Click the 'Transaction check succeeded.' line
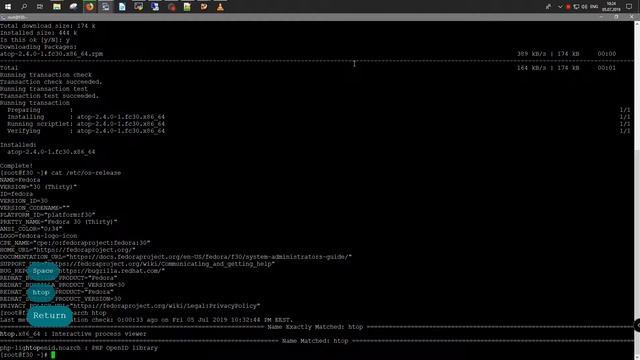The height and width of the screenshot is (360, 640). pyautogui.click(x=51, y=82)
